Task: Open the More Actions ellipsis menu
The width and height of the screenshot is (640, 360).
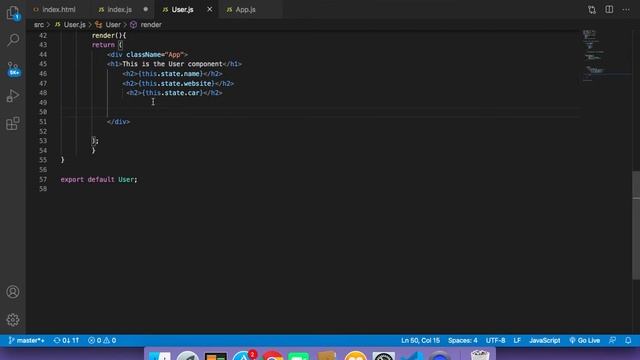Action: point(626,9)
